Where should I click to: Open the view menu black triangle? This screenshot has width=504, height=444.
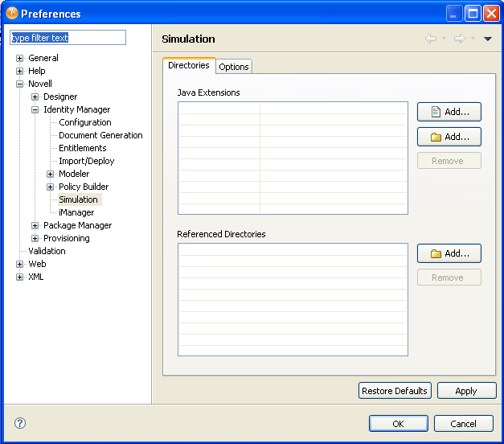pos(488,39)
